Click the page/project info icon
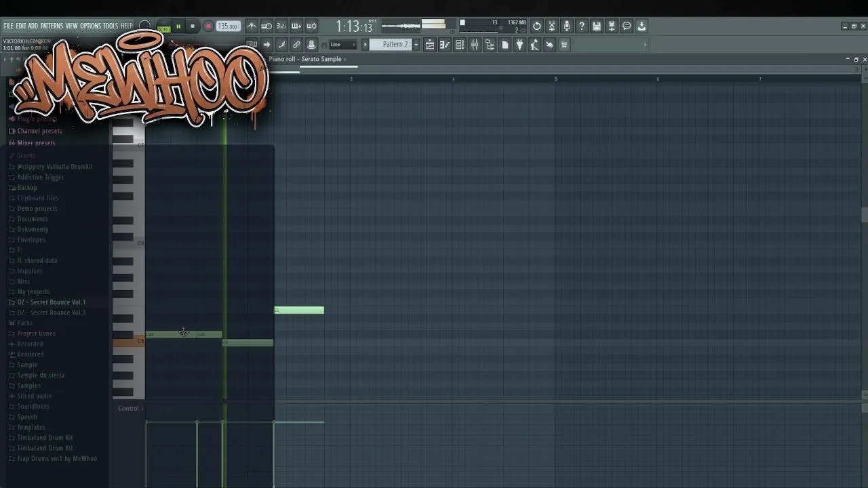Image resolution: width=868 pixels, height=488 pixels. pos(505,45)
